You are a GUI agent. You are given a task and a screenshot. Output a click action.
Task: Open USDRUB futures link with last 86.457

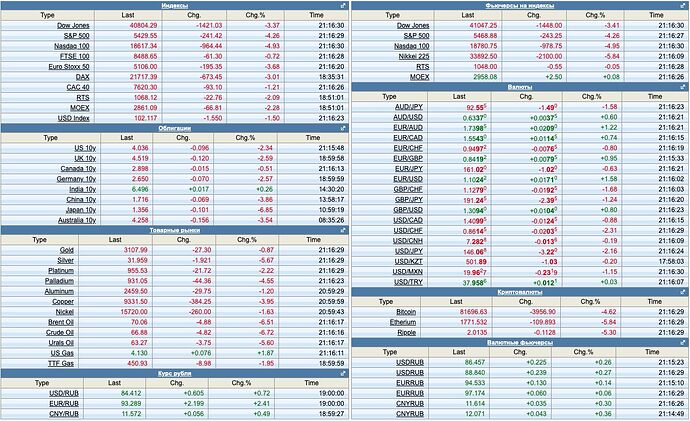(410, 362)
